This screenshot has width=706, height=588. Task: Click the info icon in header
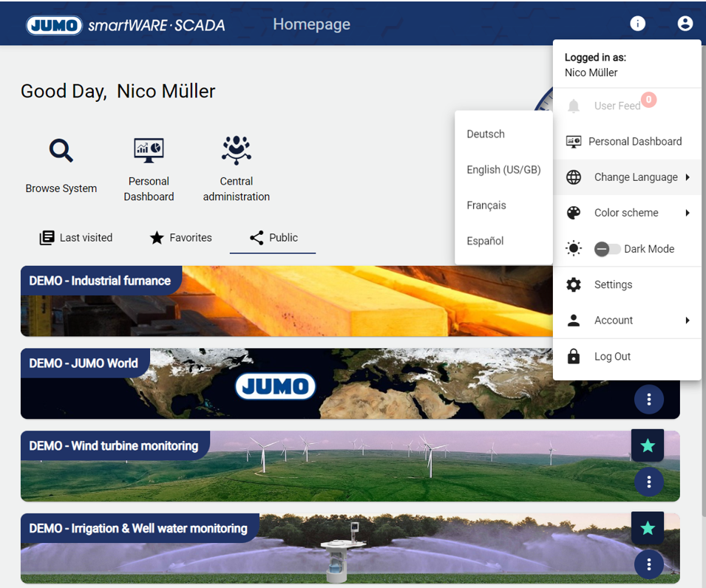(x=637, y=24)
